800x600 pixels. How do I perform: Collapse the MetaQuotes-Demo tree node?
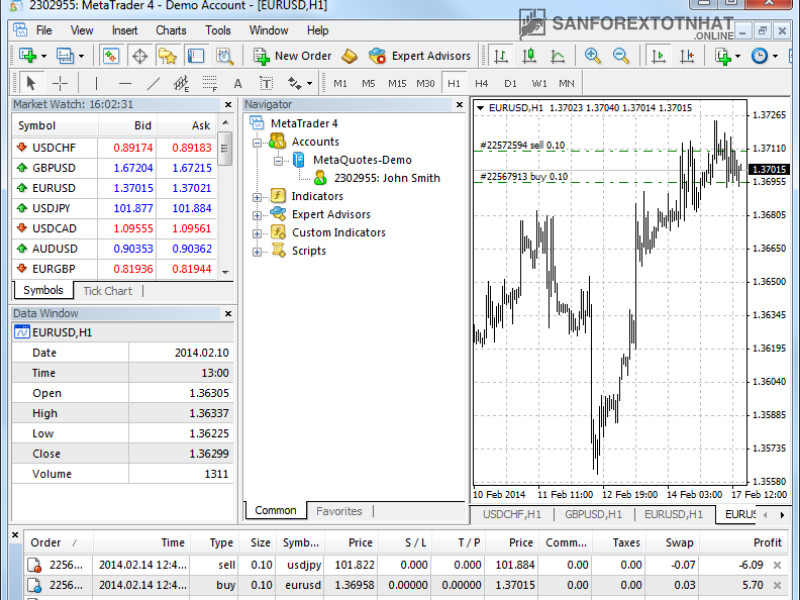[278, 161]
